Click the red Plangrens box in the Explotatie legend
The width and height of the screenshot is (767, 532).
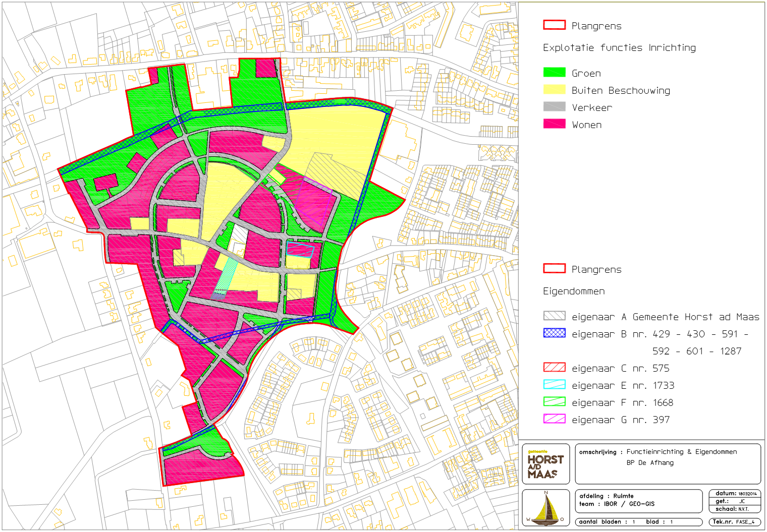pyautogui.click(x=554, y=25)
